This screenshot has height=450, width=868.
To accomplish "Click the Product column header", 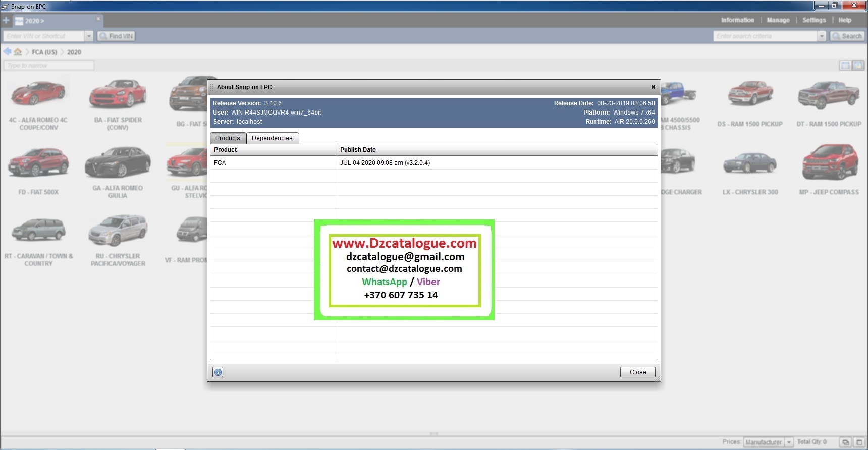I will (x=274, y=150).
